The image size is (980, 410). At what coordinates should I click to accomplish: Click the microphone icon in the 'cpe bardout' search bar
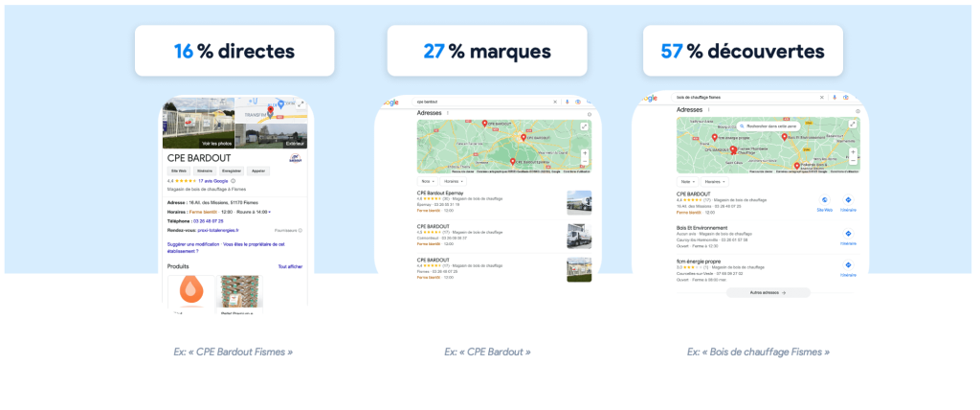(x=567, y=102)
